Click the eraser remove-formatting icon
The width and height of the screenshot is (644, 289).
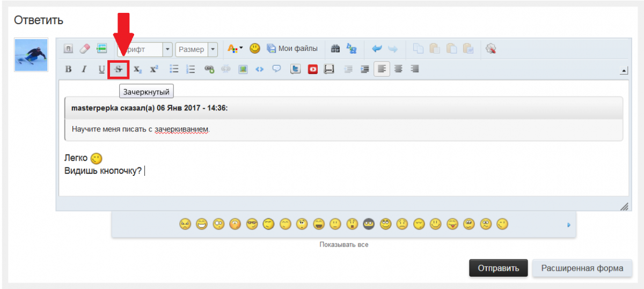(85, 49)
